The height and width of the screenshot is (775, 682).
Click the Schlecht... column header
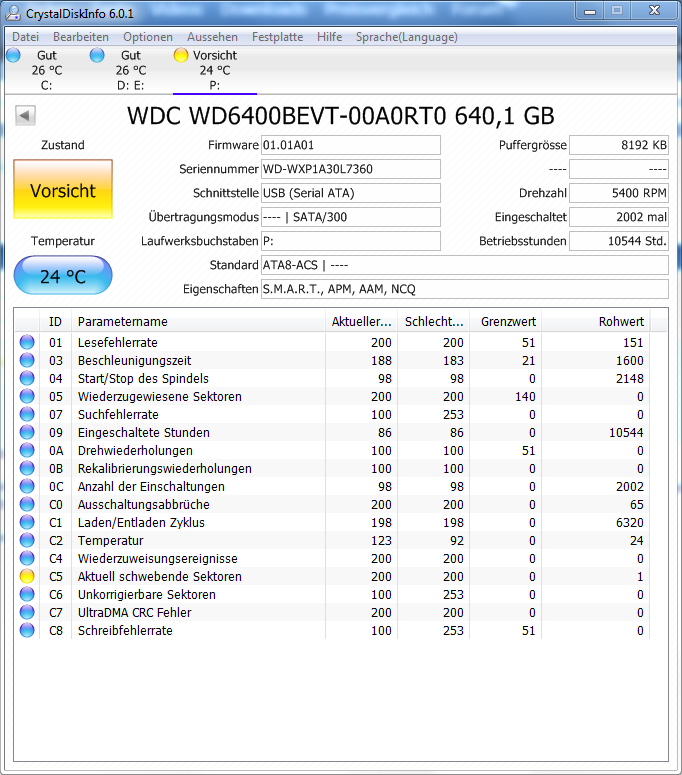coord(433,322)
